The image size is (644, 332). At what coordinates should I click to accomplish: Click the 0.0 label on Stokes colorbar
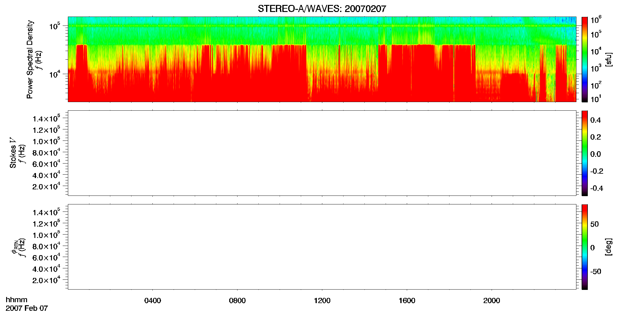tap(595, 154)
